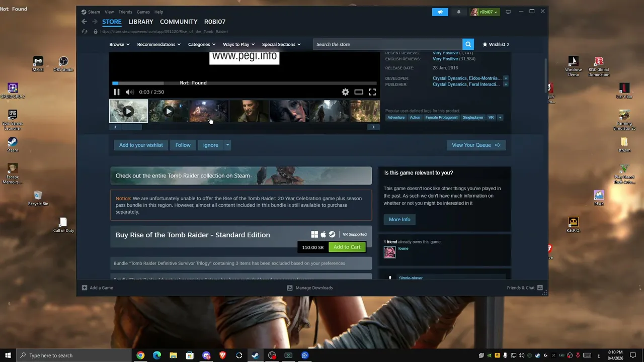Open the Games menu
Screen dimensions: 644x362
143,12
